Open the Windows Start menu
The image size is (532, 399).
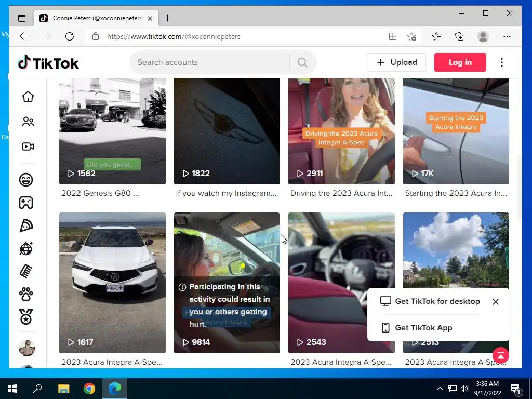(x=12, y=389)
